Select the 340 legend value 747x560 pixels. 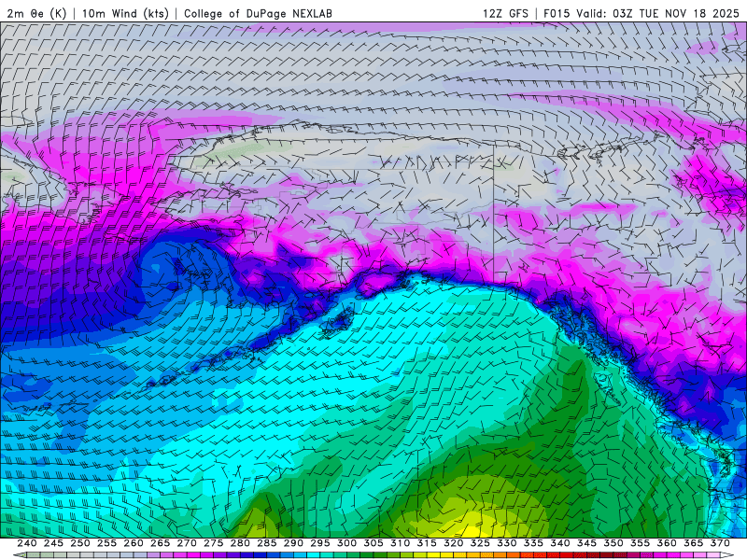[x=560, y=543]
